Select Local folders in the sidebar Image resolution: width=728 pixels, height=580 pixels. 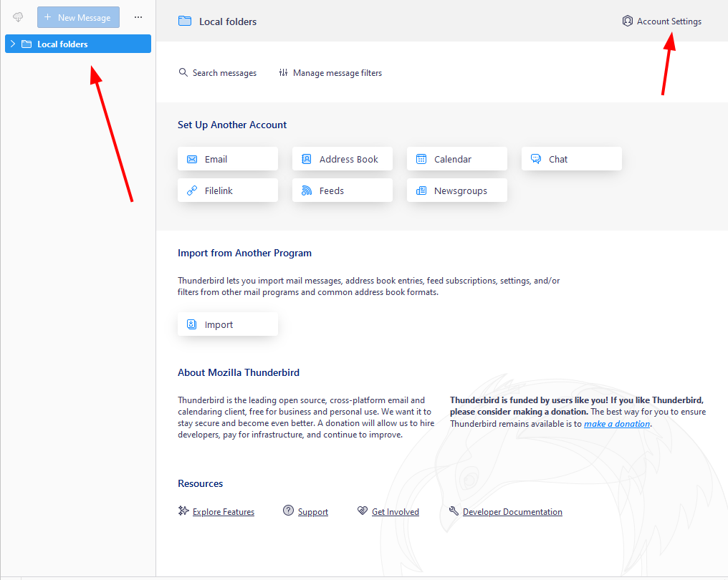(62, 44)
